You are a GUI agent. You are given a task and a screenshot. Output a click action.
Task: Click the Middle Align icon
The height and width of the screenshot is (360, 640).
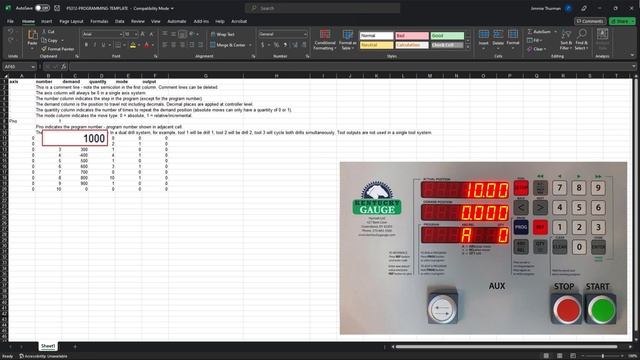point(173,34)
